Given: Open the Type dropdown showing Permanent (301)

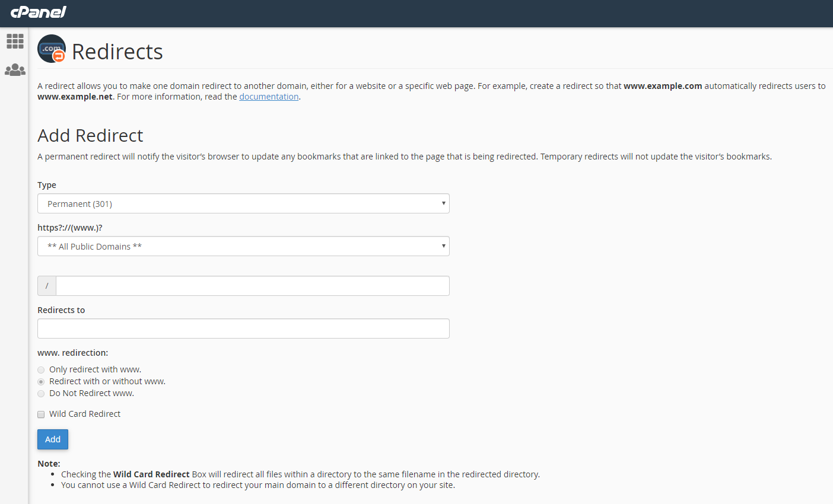Looking at the screenshot, I should click(x=243, y=203).
